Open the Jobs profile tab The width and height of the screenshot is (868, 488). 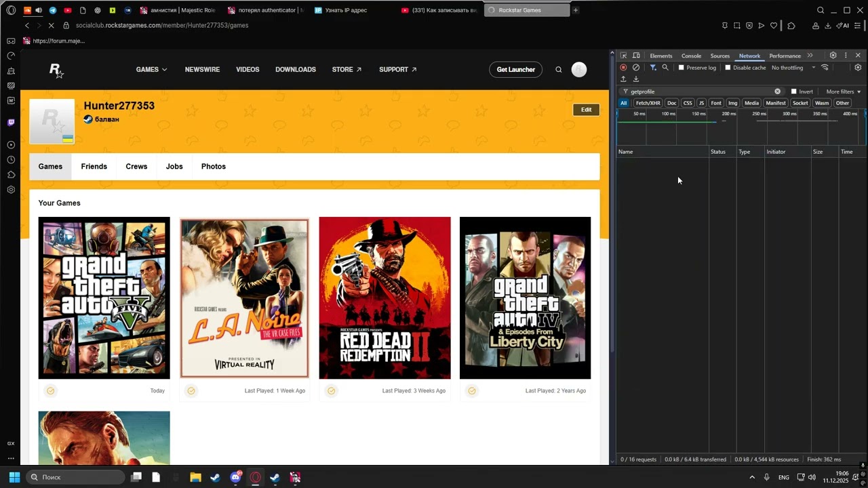click(x=174, y=167)
